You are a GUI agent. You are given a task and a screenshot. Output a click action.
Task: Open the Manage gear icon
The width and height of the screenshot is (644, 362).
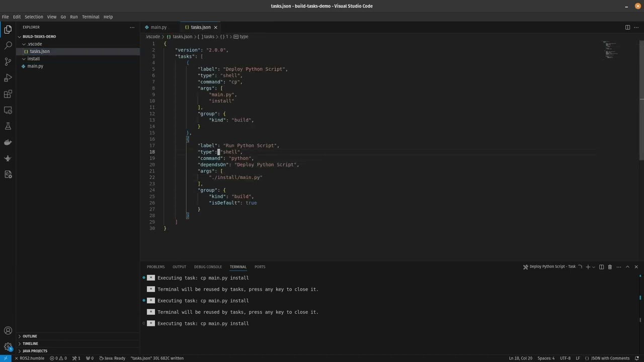8,347
